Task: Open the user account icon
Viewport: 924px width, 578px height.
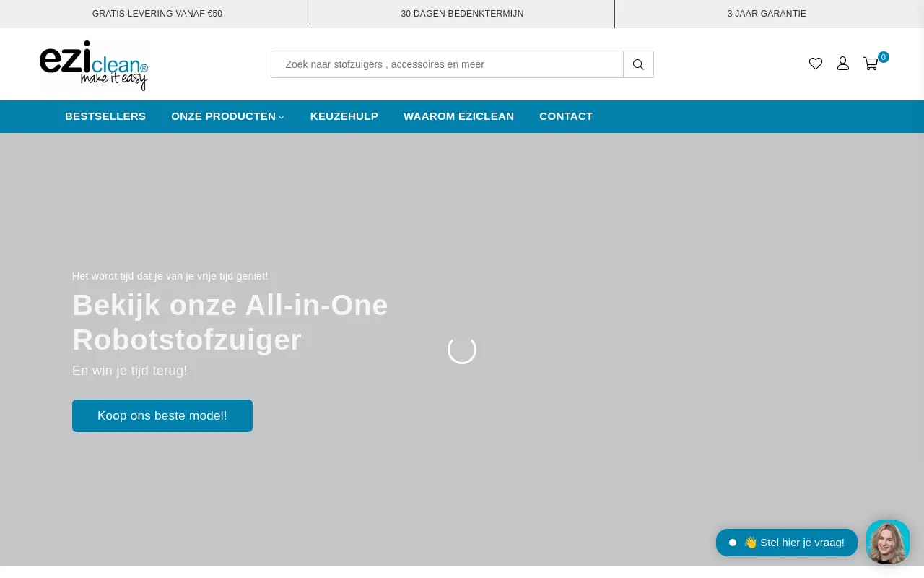Action: [843, 64]
